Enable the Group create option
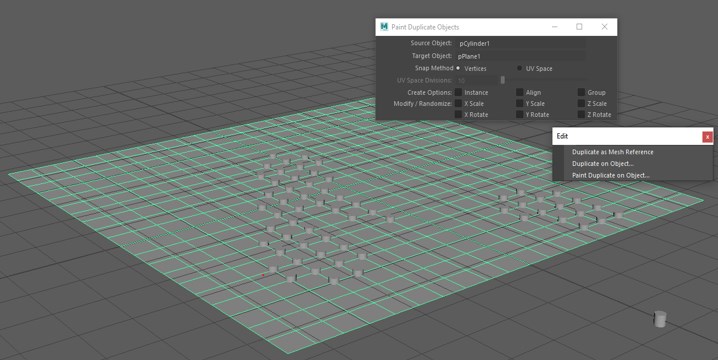 [581, 92]
